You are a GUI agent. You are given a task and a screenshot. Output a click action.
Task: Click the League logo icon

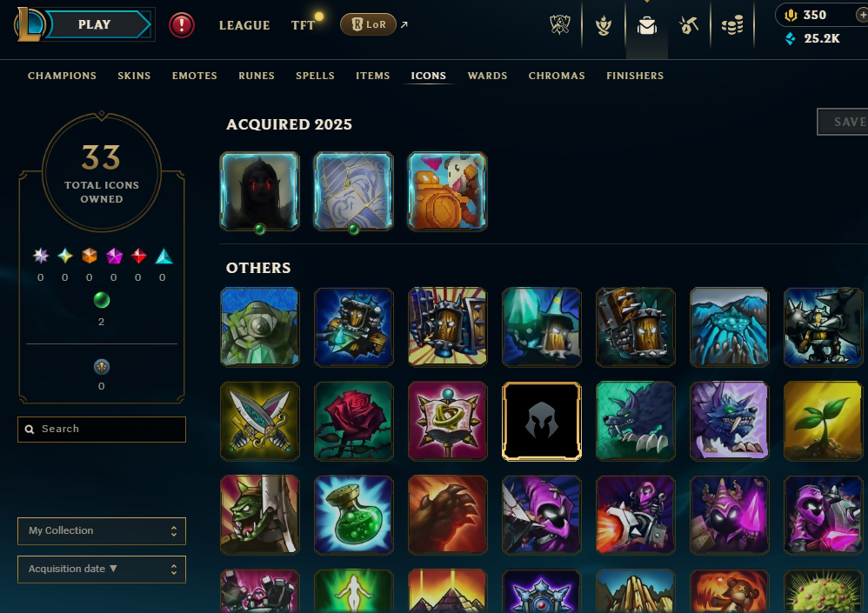point(28,24)
